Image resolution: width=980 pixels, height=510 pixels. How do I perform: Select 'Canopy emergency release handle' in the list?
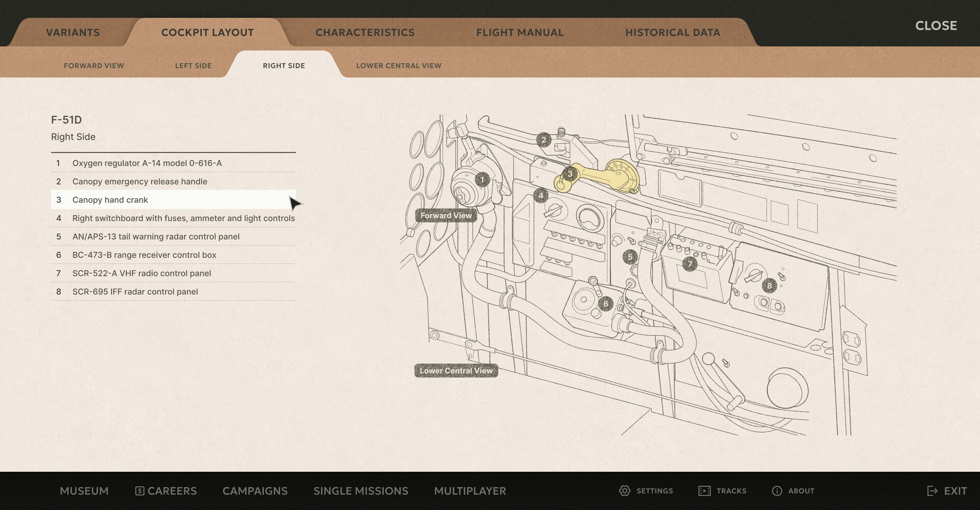click(x=140, y=182)
